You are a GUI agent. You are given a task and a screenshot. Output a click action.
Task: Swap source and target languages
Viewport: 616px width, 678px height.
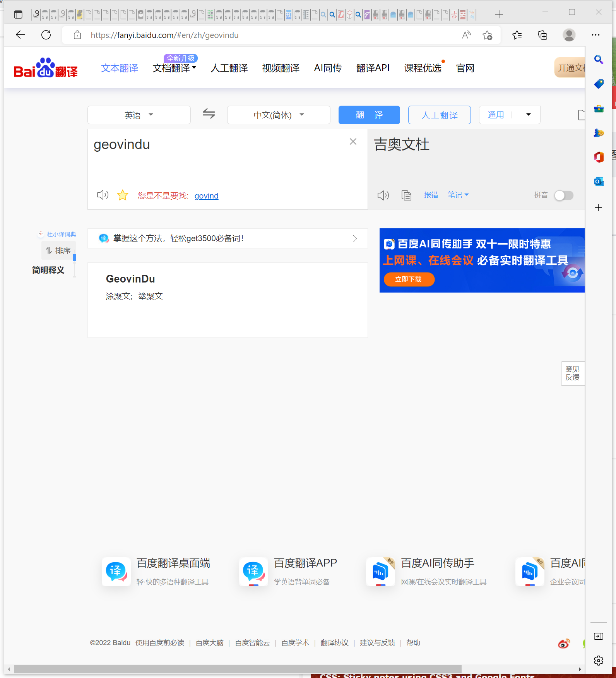pos(209,114)
